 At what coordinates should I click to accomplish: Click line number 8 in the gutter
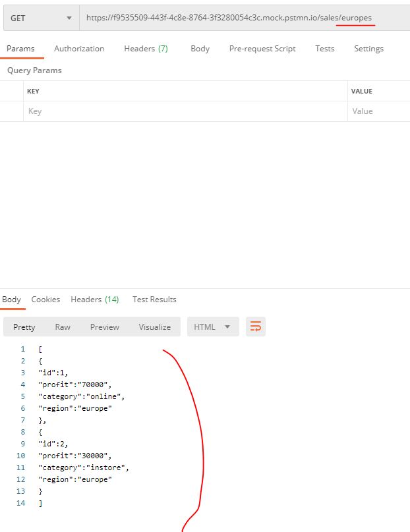(x=23, y=432)
